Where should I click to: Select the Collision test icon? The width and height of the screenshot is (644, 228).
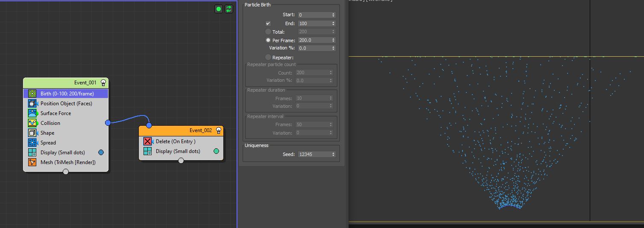tap(32, 123)
